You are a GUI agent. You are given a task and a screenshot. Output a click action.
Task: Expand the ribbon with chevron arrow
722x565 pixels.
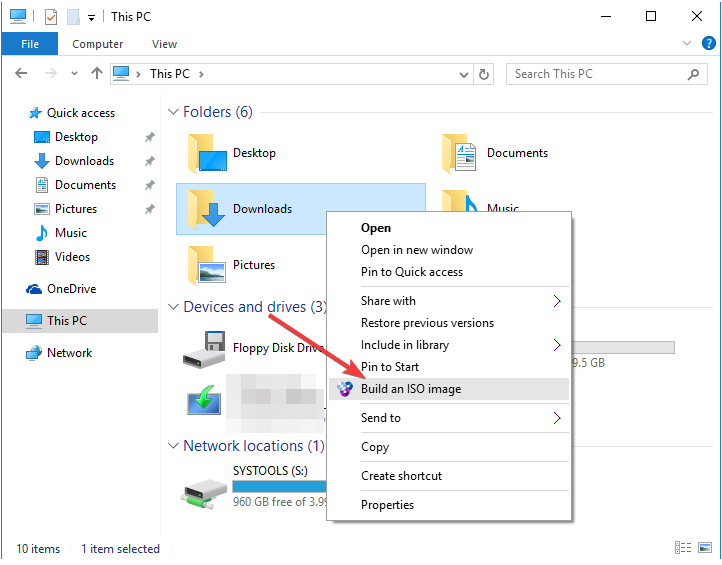pyautogui.click(x=687, y=43)
